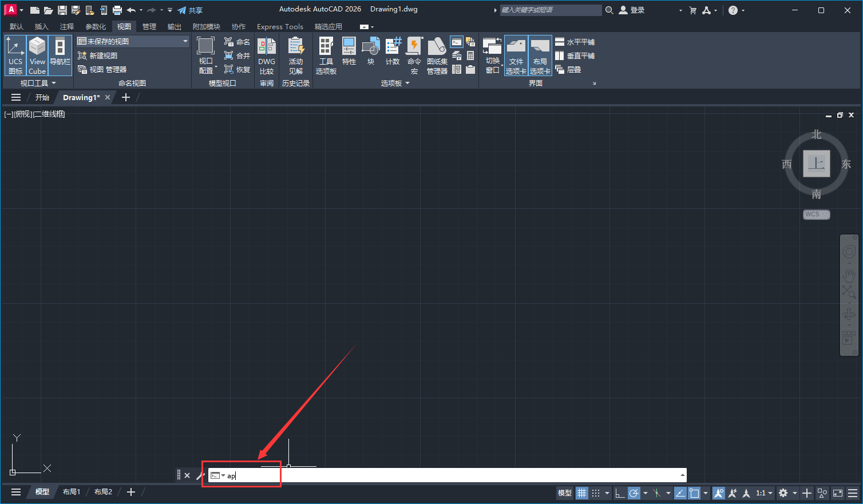Click the 登录 sign in button
This screenshot has height=504, width=863.
pos(632,10)
